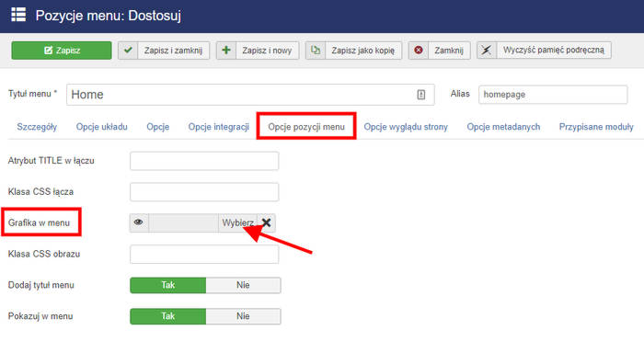Click the Atrybut TITLE w łączu label
This screenshot has height=353, width=644.
pos(51,161)
